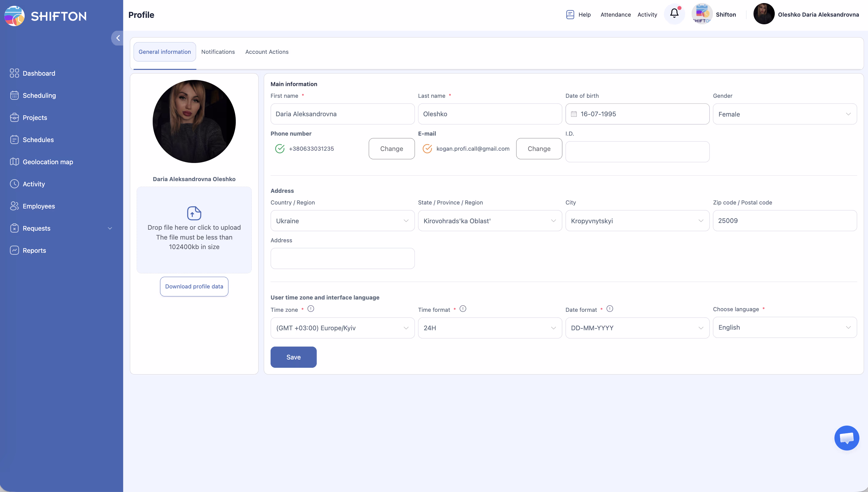Open the Account Actions tab
Viewport: 868px width, 492px height.
[x=267, y=52]
